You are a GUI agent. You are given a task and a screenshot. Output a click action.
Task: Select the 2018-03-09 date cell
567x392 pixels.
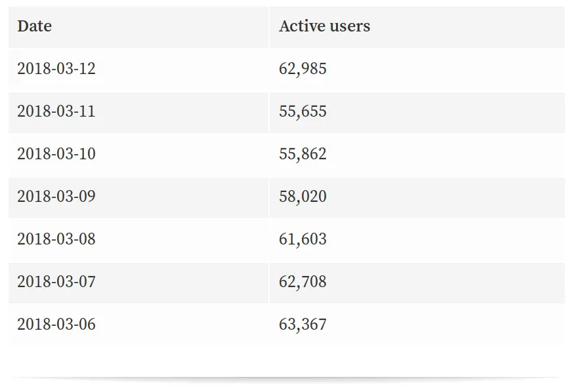(x=56, y=197)
